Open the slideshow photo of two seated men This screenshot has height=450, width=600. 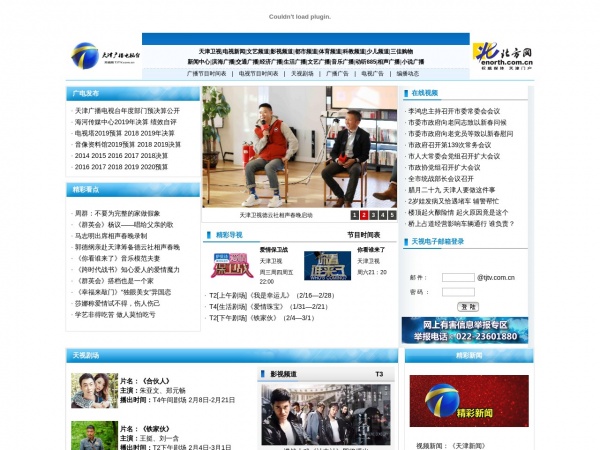click(x=300, y=147)
